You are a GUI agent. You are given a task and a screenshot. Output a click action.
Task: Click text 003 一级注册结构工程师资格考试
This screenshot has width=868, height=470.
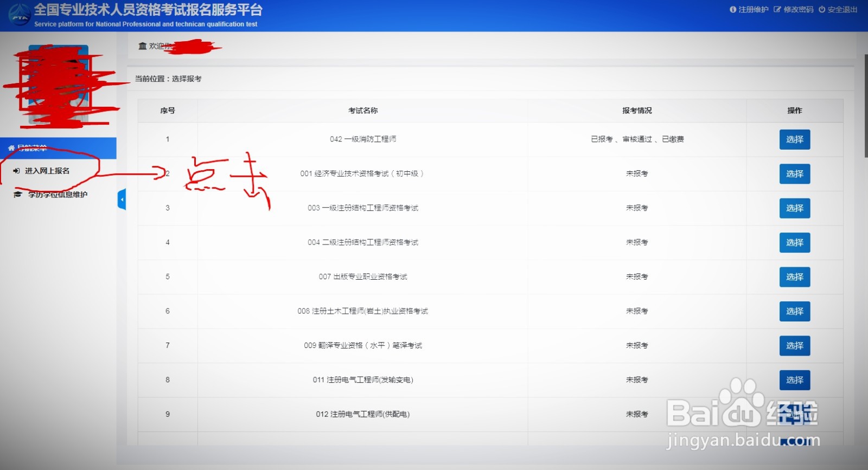[363, 208]
